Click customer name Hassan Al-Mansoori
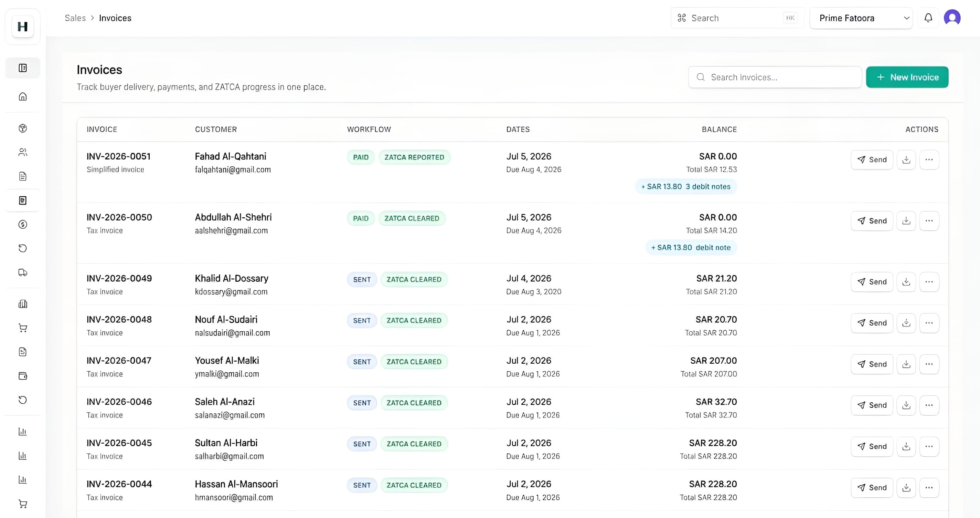 point(236,484)
